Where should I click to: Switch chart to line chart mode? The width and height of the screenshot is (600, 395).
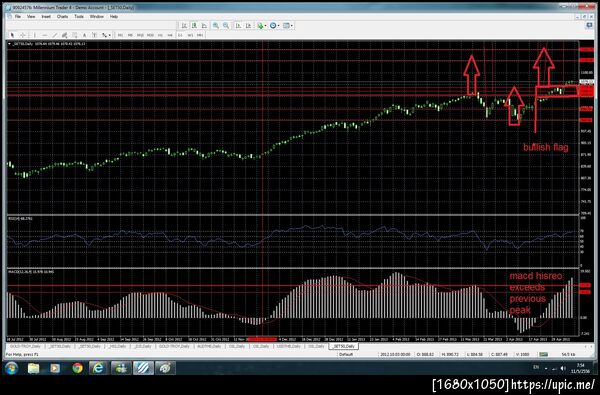coord(204,26)
